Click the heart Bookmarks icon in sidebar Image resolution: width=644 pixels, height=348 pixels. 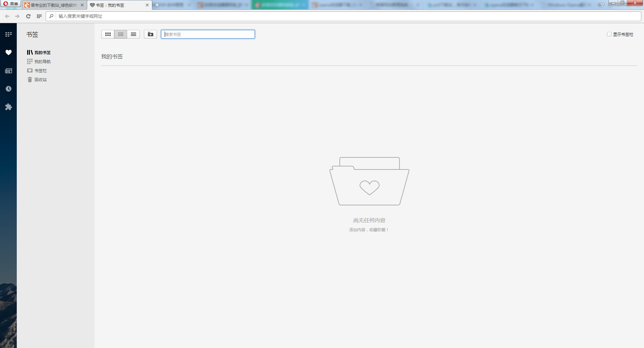tap(8, 52)
